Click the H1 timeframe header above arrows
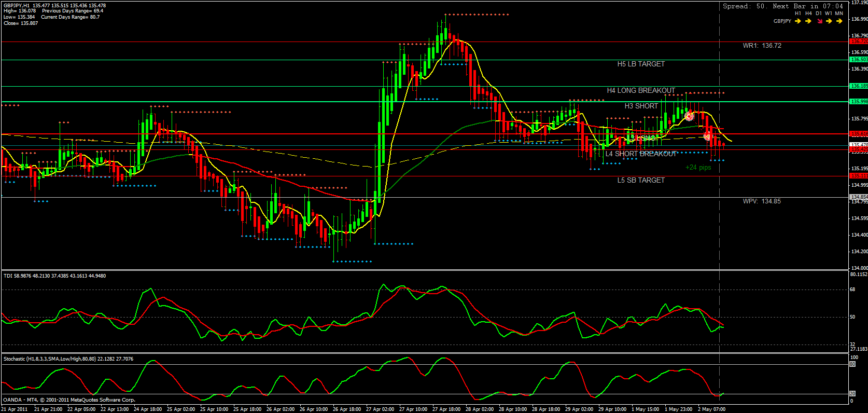The height and width of the screenshot is (413, 868). 798,13
